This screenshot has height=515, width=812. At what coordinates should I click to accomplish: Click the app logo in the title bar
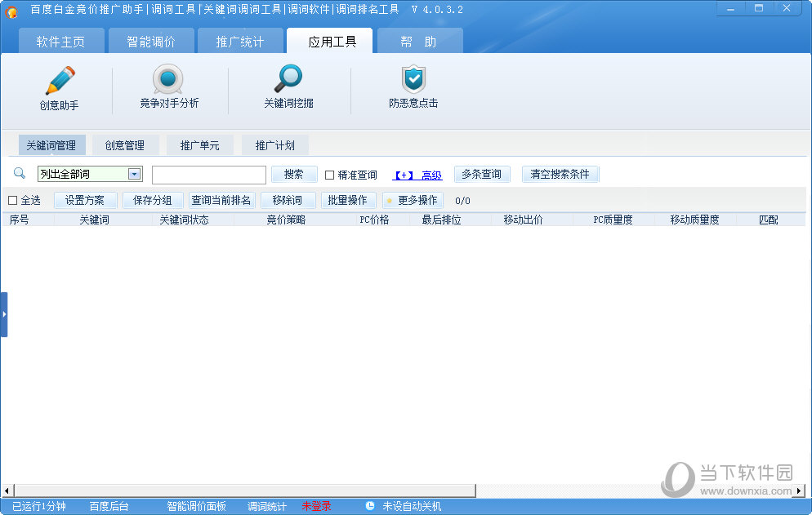click(11, 11)
